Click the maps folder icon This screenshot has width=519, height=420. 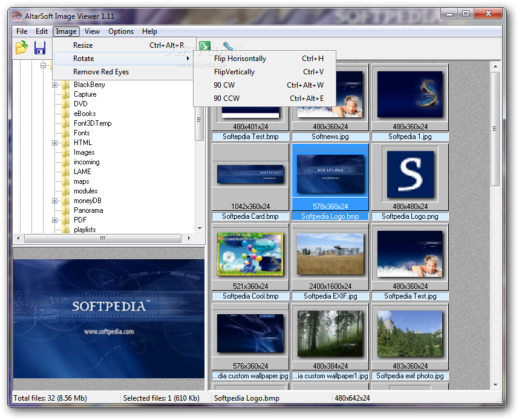[66, 181]
